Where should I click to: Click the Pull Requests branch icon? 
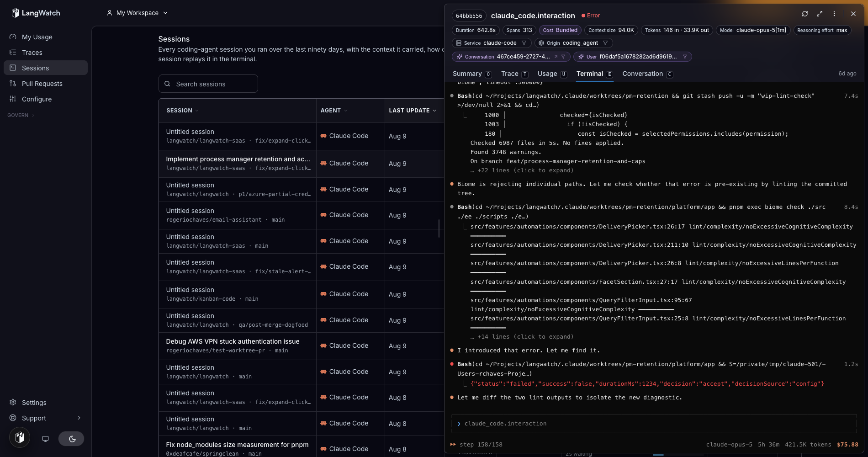[13, 83]
